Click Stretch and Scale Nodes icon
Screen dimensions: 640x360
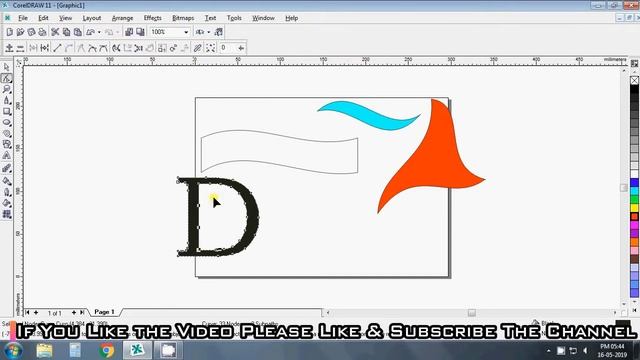point(162,48)
